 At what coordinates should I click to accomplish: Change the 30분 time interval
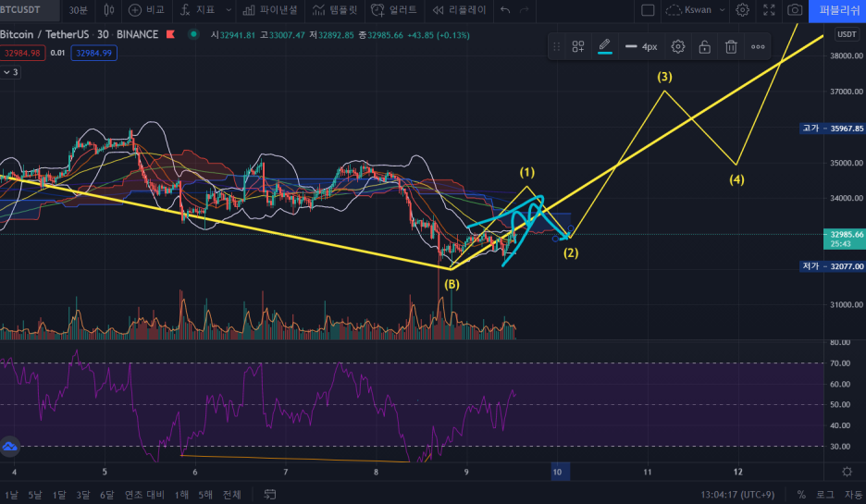point(78,10)
